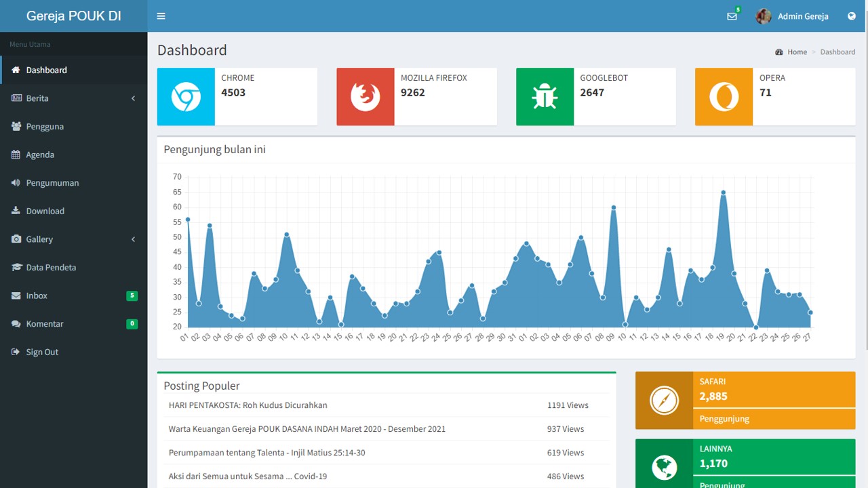Screen dimensions: 868x488
Task: Toggle the sidebar with the hamburger icon
Action: coord(161,16)
